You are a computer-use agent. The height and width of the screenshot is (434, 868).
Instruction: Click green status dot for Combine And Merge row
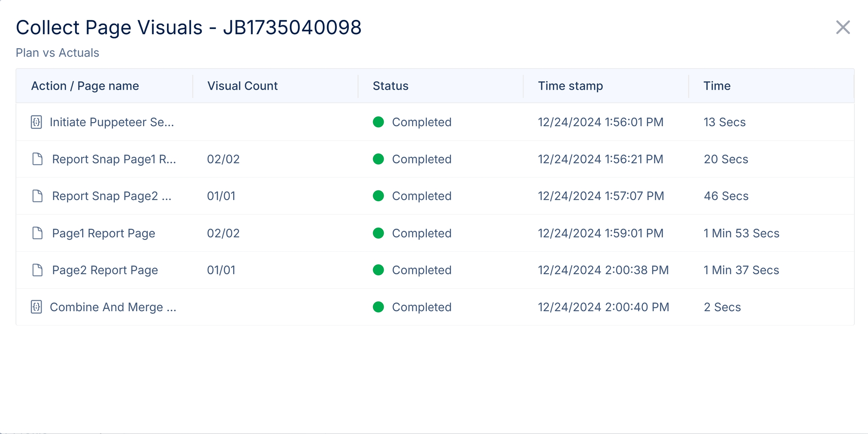click(x=378, y=307)
